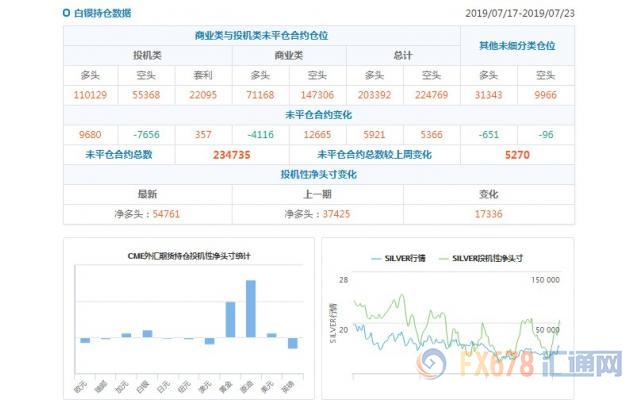The image size is (640, 400).
Task: Click the 投机类 column group header
Action: (x=147, y=56)
